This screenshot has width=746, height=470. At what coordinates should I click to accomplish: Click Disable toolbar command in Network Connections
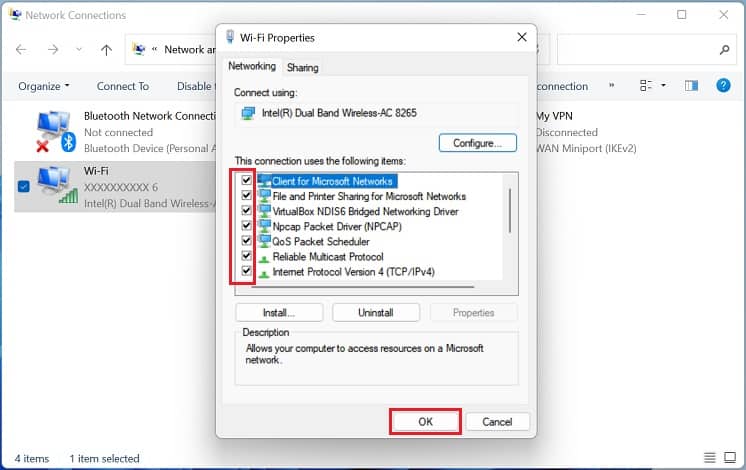pyautogui.click(x=196, y=86)
